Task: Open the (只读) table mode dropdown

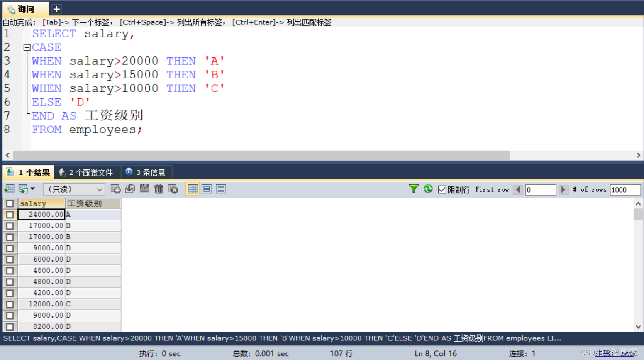Action: click(74, 189)
